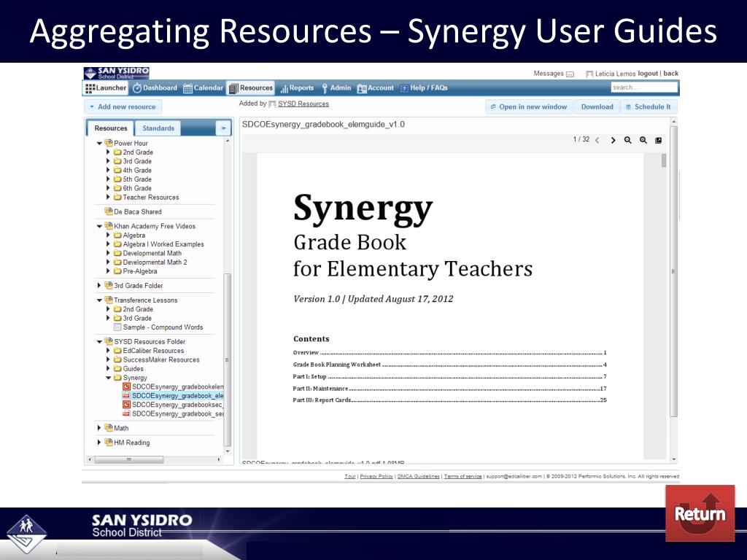The width and height of the screenshot is (747, 560).
Task: Open the SDCOEsynergy_gradebookelem presentation file
Action: 173,386
